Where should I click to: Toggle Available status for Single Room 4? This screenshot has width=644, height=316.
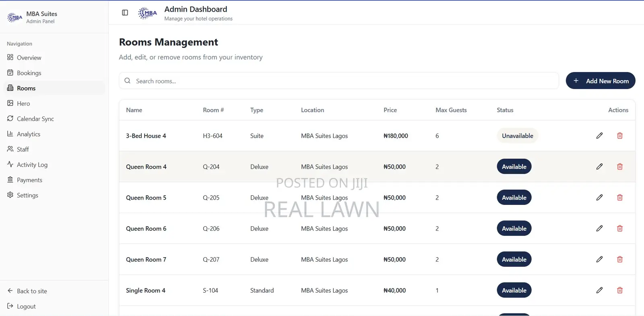pyautogui.click(x=514, y=290)
